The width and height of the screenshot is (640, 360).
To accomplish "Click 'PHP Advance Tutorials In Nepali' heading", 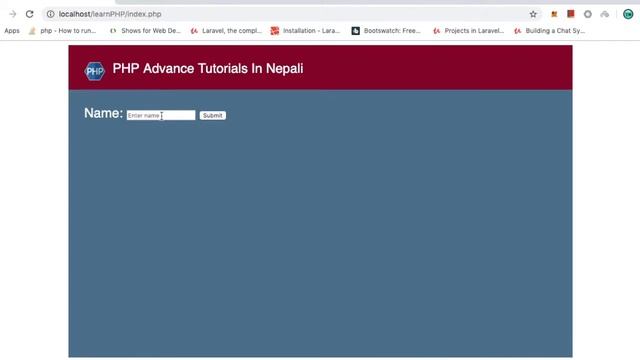I will coord(208,69).
